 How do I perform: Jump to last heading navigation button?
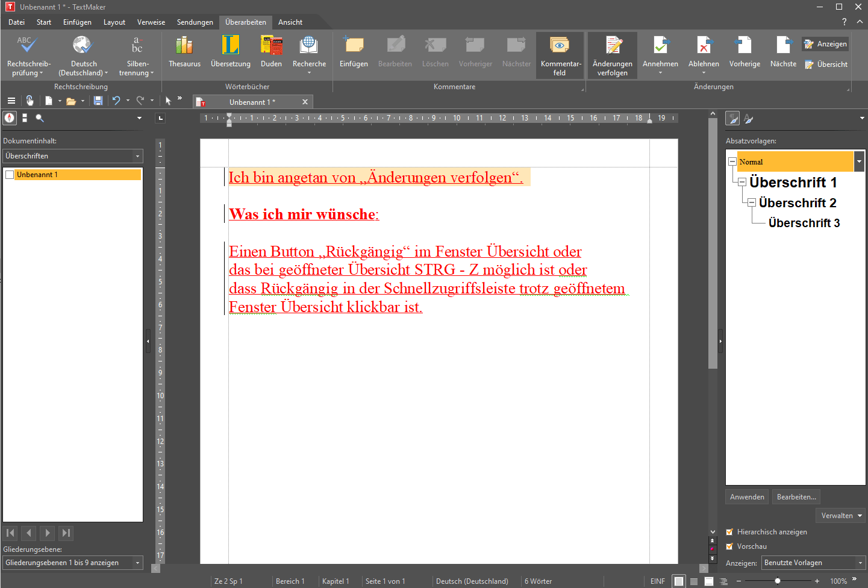[66, 533]
